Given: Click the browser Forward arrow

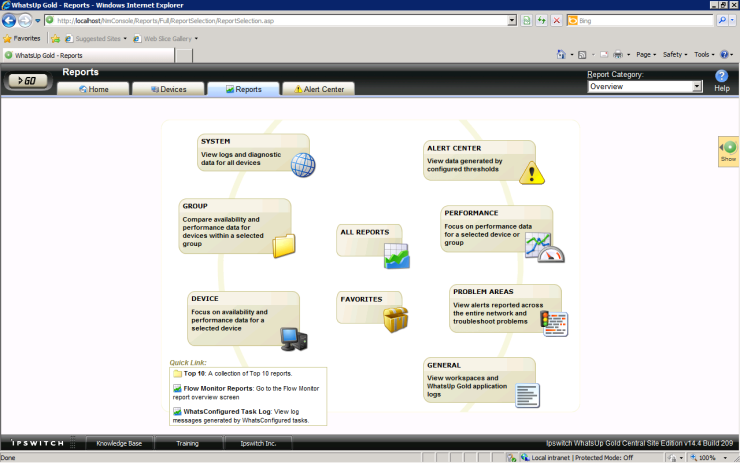Looking at the screenshot, I should click(25, 21).
